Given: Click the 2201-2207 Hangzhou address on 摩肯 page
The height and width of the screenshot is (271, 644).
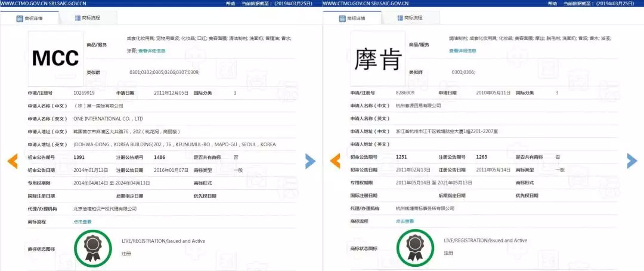Looking at the screenshot, I should pyautogui.click(x=447, y=131).
